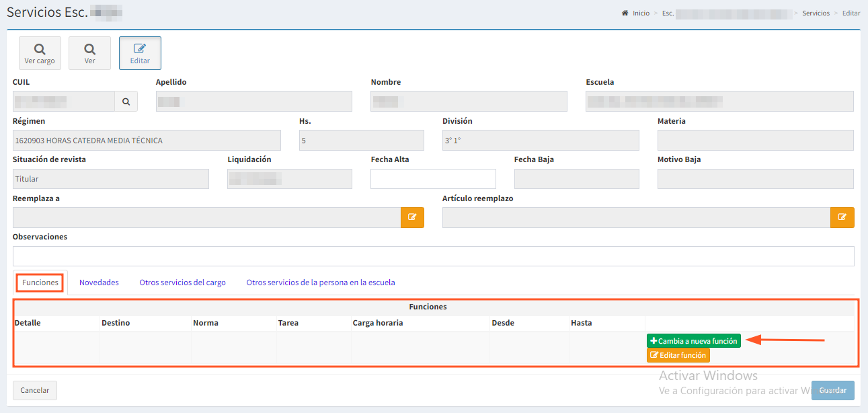This screenshot has height=413, width=868.
Task: Go to Inicio home breadcrumb
Action: coord(636,13)
